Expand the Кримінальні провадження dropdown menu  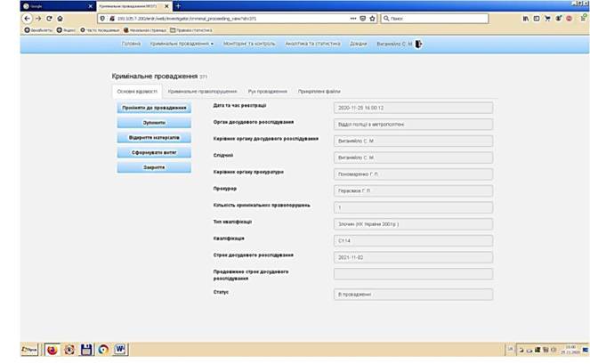(182, 44)
